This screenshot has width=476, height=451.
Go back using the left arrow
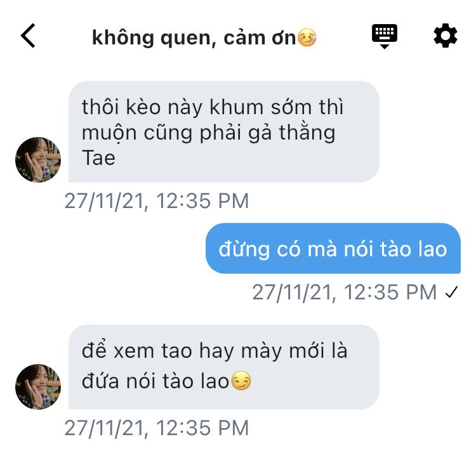click(28, 36)
